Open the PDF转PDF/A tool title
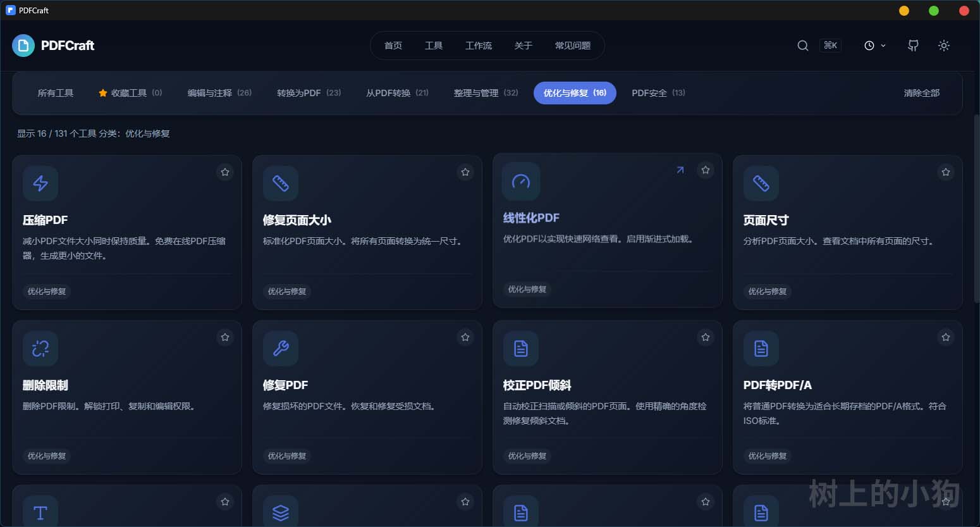This screenshot has width=980, height=527. click(x=778, y=385)
